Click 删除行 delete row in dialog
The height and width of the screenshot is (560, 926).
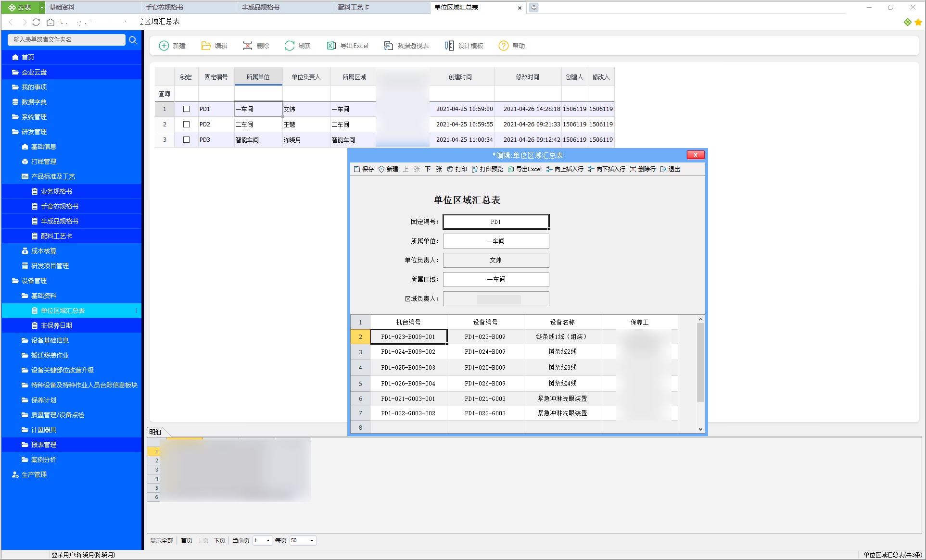tap(643, 169)
